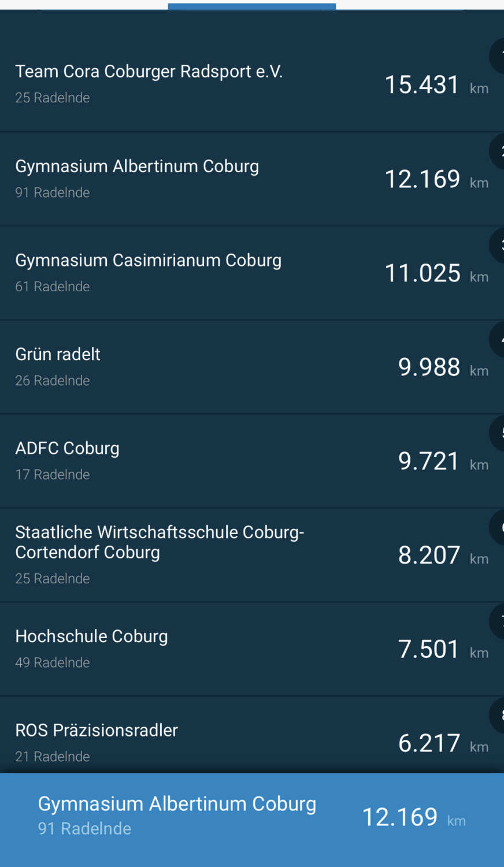Tap the 9.988 km distance value
Screen dimensions: 504x867
click(429, 368)
